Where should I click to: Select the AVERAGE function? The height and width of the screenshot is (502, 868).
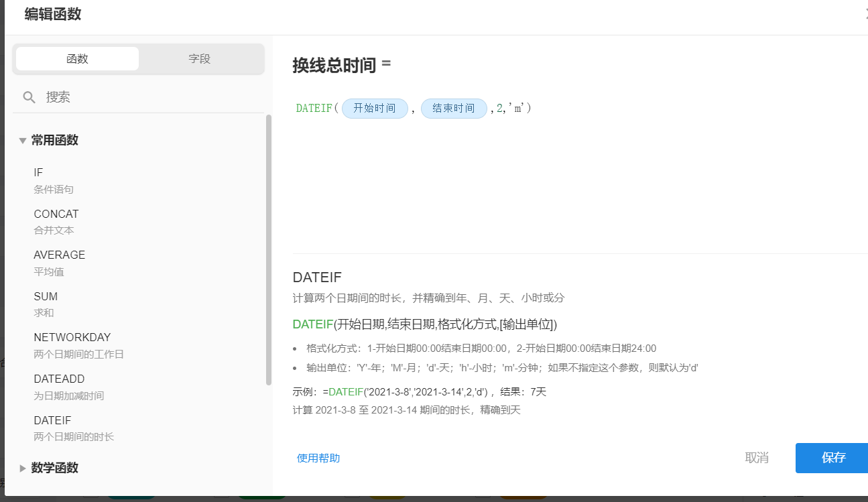[x=60, y=255]
